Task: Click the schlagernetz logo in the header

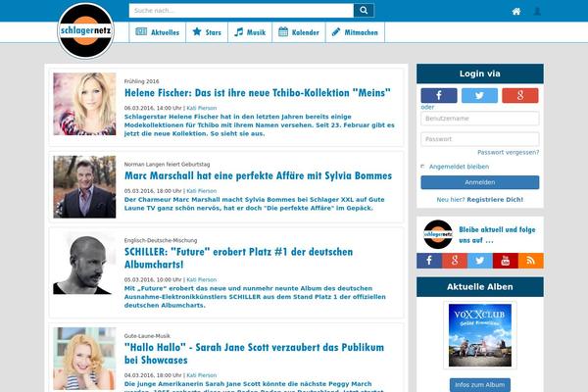Action: click(86, 30)
